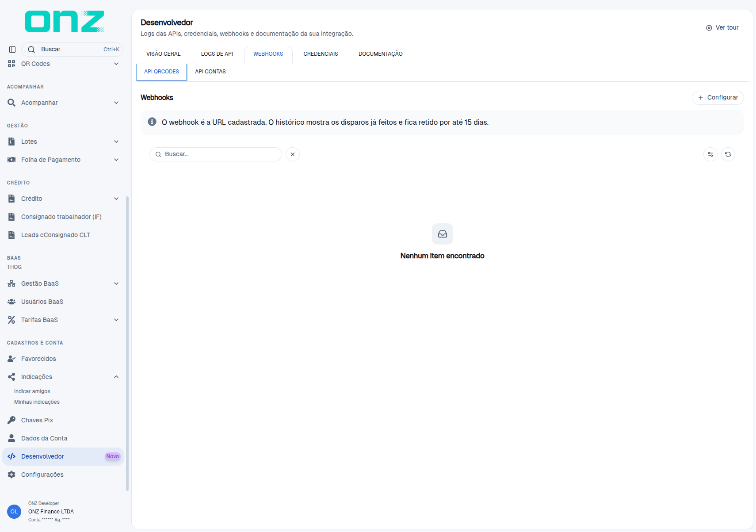This screenshot has height=532, width=756.
Task: Open Consignado trabalhador (IF) item
Action: [63, 217]
